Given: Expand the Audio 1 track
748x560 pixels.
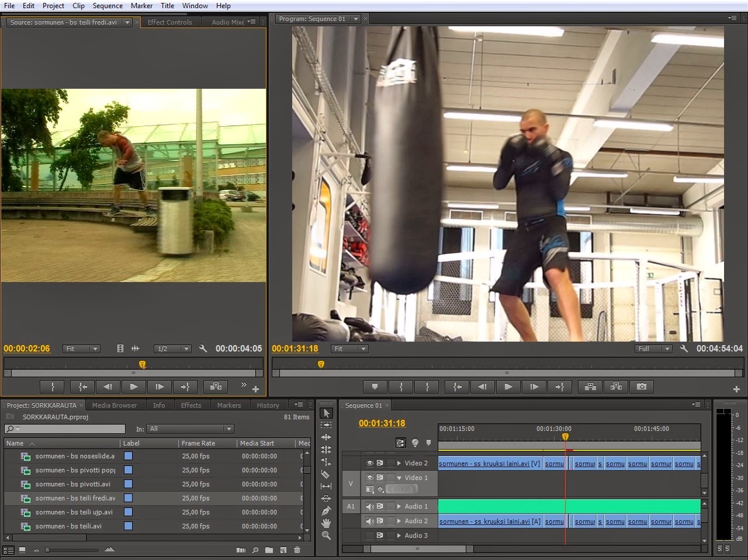Looking at the screenshot, I should coord(399,506).
